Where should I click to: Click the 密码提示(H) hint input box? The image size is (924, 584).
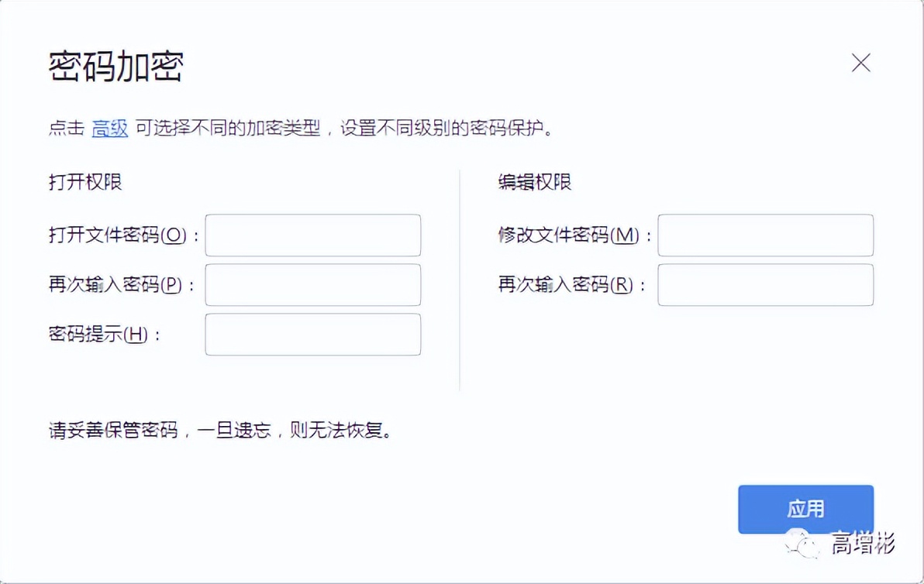pos(312,335)
